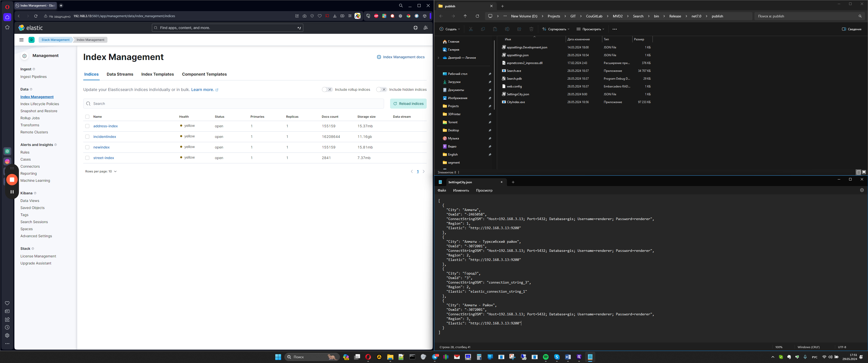Open Kibana hamburger navigation menu

click(21, 40)
